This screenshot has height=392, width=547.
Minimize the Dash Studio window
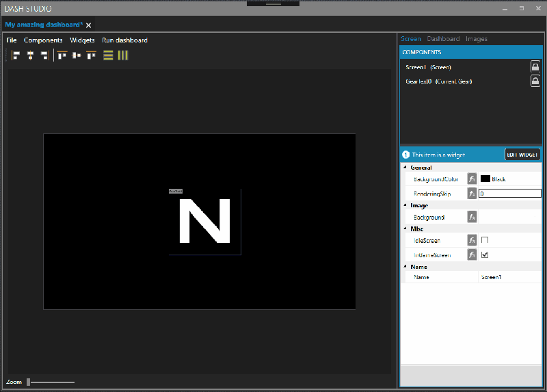(x=505, y=8)
